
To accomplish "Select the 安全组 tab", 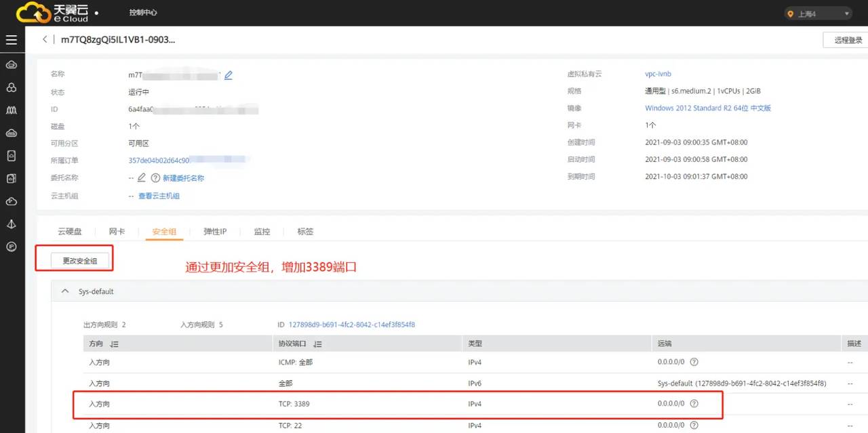I will pos(164,231).
